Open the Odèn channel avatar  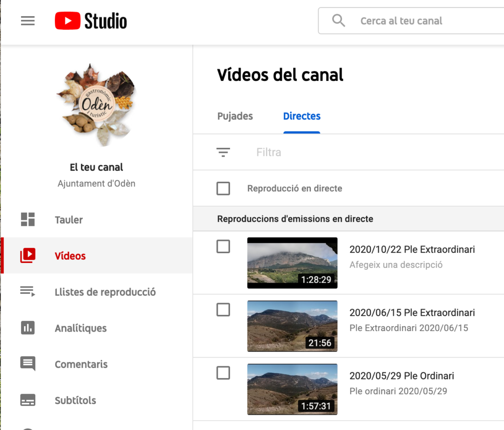pyautogui.click(x=96, y=104)
